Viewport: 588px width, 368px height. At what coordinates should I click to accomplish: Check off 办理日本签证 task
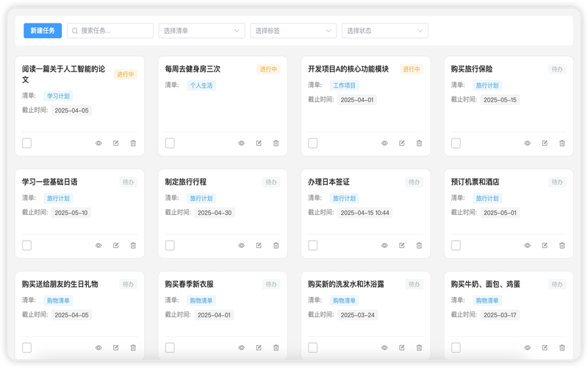[313, 246]
